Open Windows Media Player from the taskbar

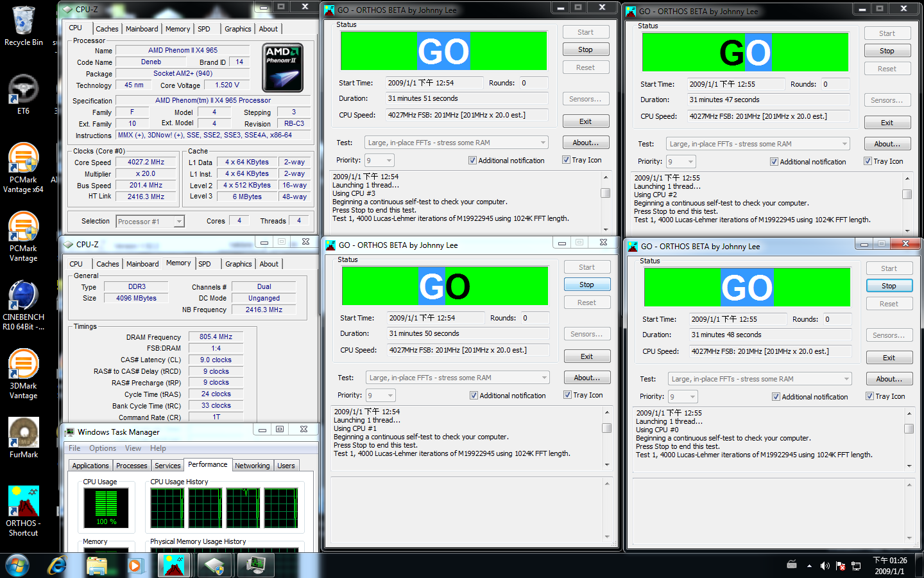134,566
